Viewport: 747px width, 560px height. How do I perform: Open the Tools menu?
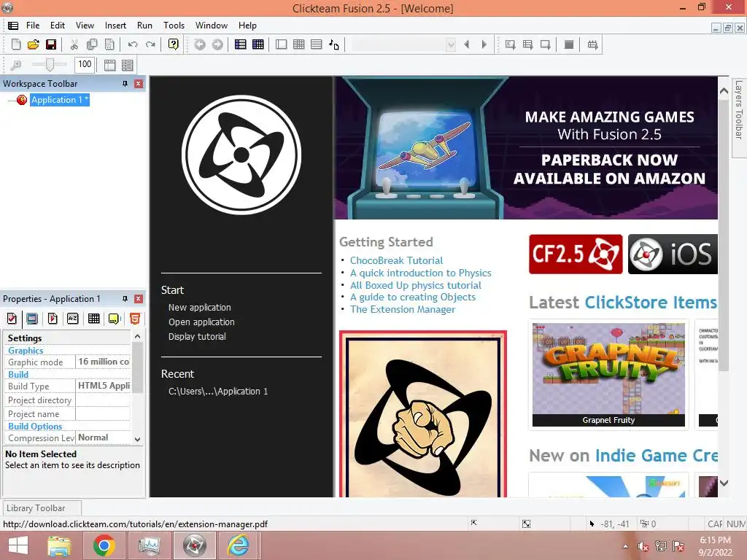(x=174, y=26)
